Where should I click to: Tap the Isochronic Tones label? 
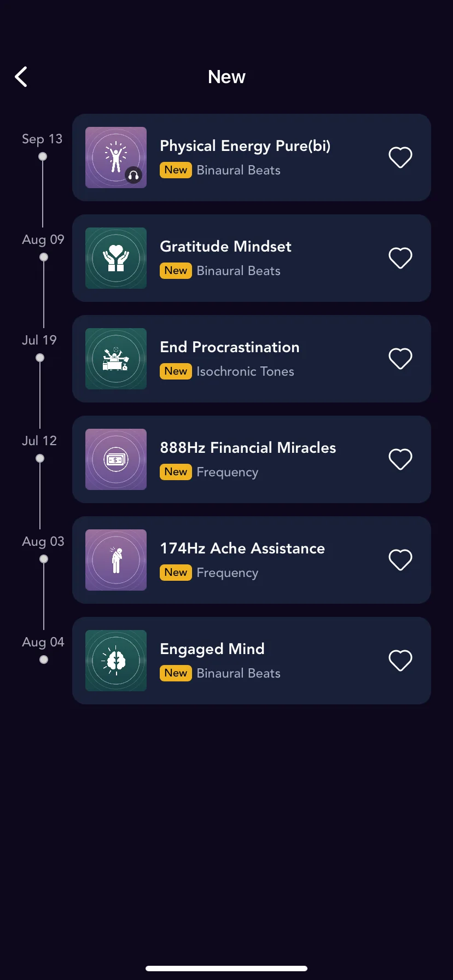point(245,371)
